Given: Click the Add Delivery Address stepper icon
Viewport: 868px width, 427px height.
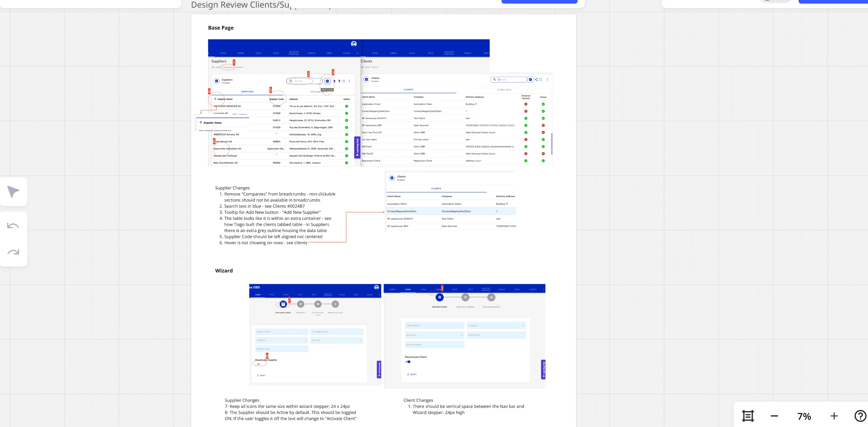Looking at the screenshot, I should [465, 297].
